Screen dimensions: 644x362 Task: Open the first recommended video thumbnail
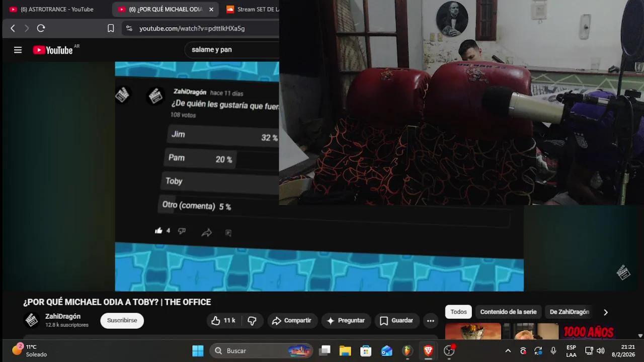(x=473, y=331)
